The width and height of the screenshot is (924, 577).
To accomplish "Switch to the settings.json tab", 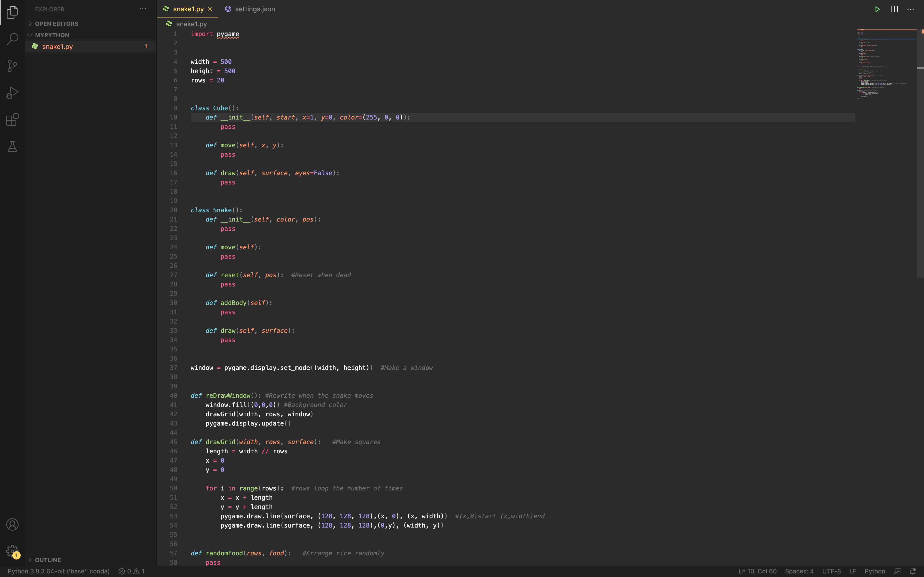I will 255,9.
